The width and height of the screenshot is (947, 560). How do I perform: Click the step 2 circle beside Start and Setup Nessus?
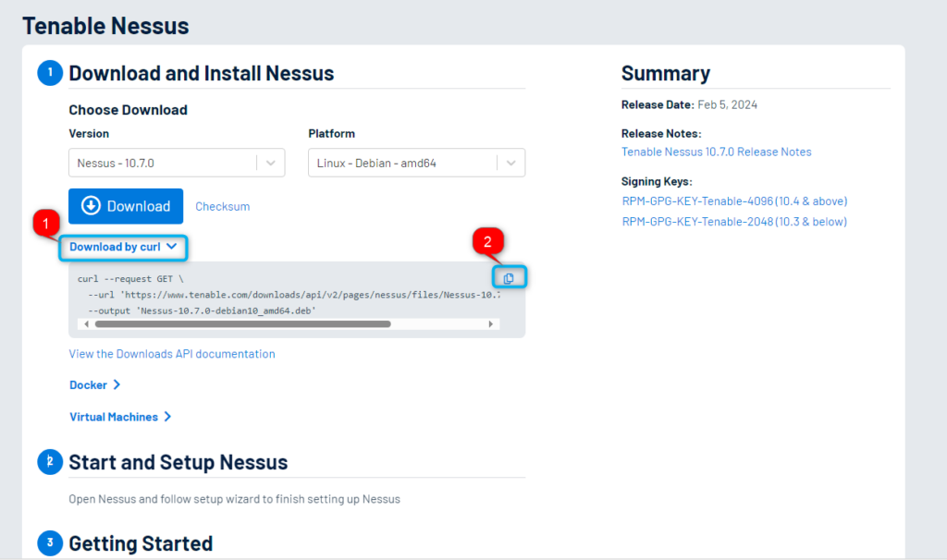[49, 461]
